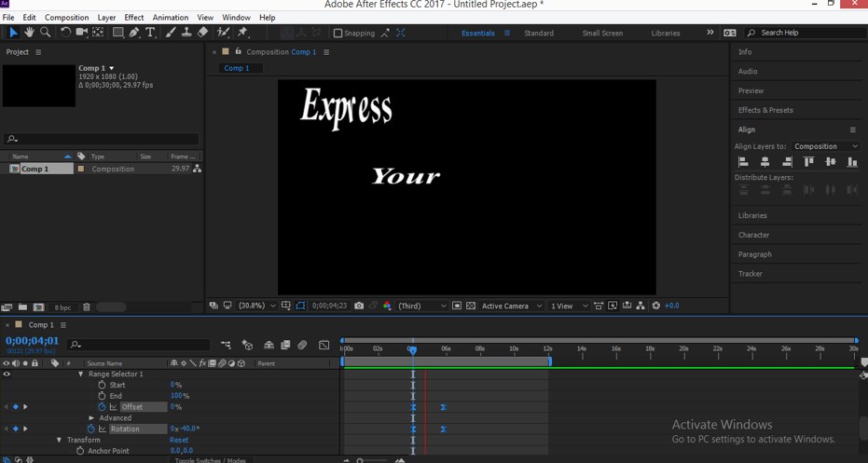Select the Eraser tool

(x=202, y=33)
